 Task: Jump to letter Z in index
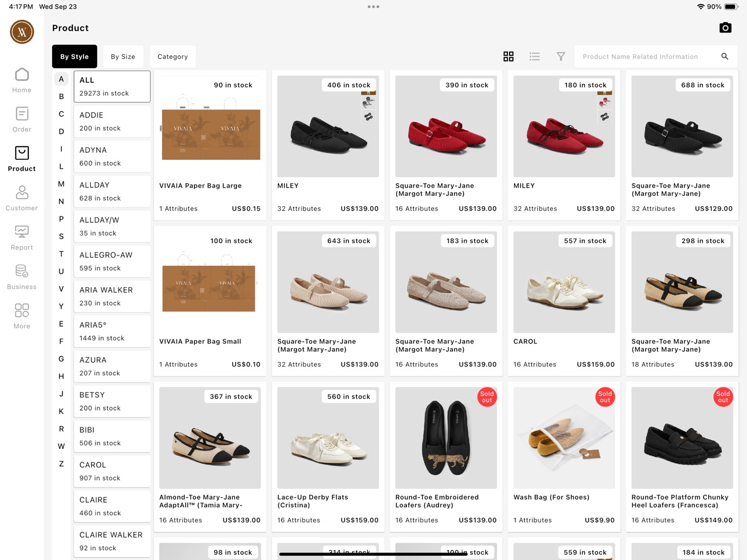click(x=61, y=464)
